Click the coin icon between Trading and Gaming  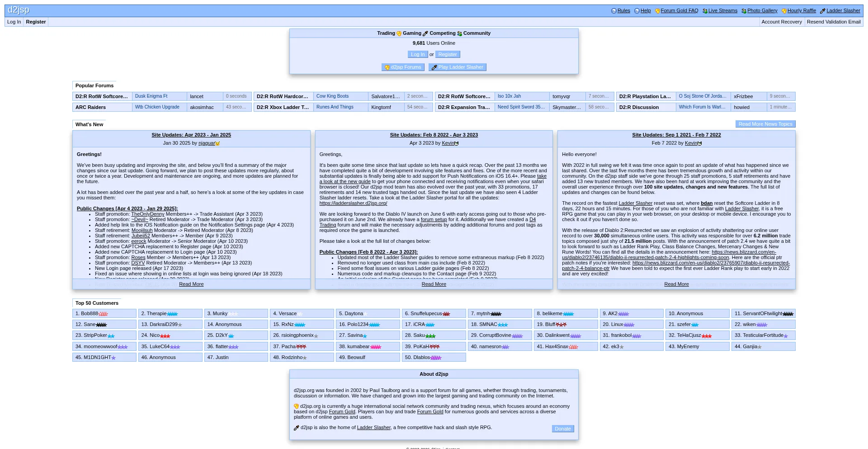[x=399, y=33]
